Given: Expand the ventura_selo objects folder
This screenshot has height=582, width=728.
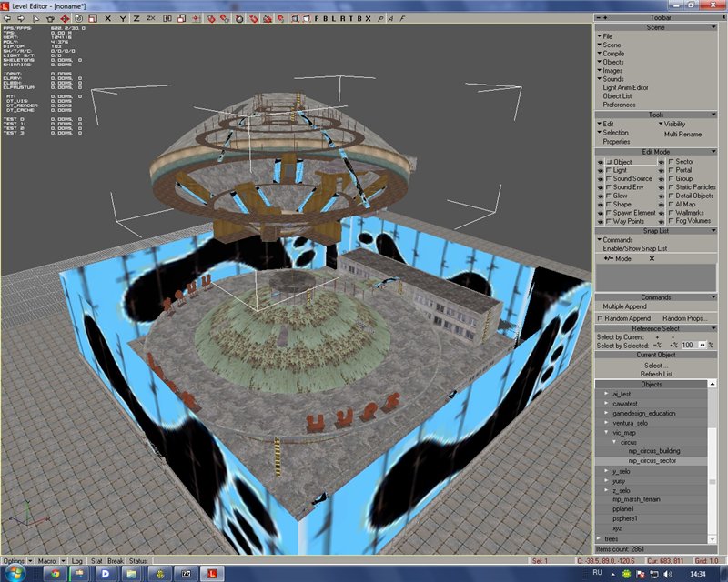Looking at the screenshot, I should click(608, 423).
